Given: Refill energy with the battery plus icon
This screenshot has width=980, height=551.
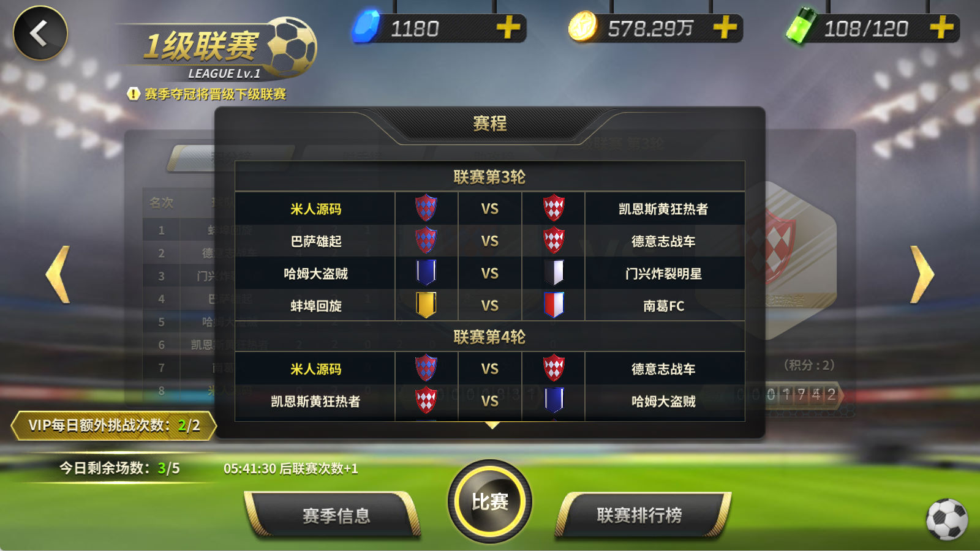Looking at the screenshot, I should (x=941, y=28).
